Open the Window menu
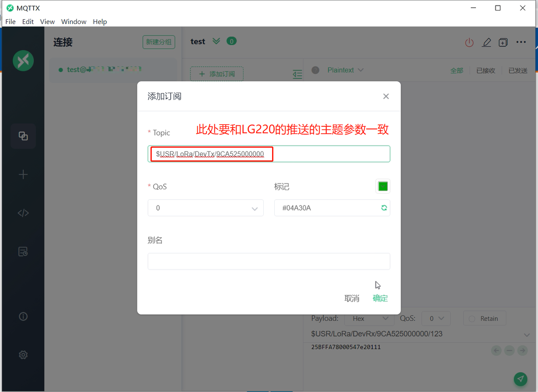This screenshot has height=392, width=538. click(73, 21)
